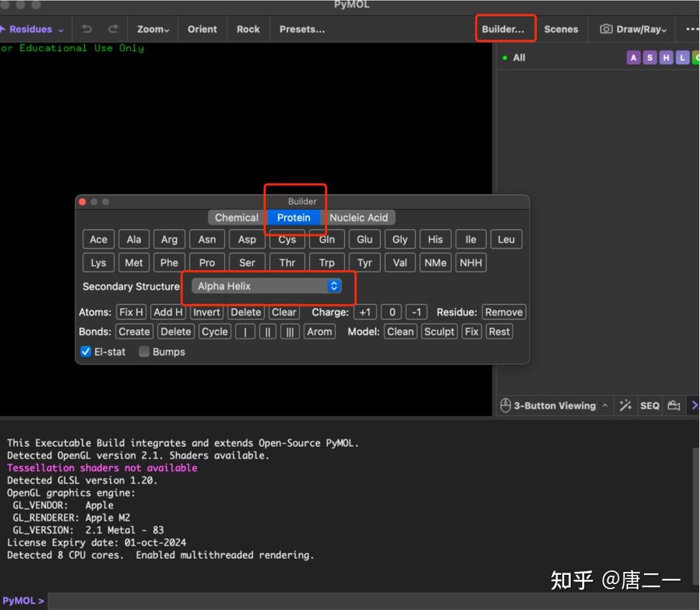Image resolution: width=700 pixels, height=610 pixels.
Task: Enable the Bumps checkbox
Action: pyautogui.click(x=144, y=351)
